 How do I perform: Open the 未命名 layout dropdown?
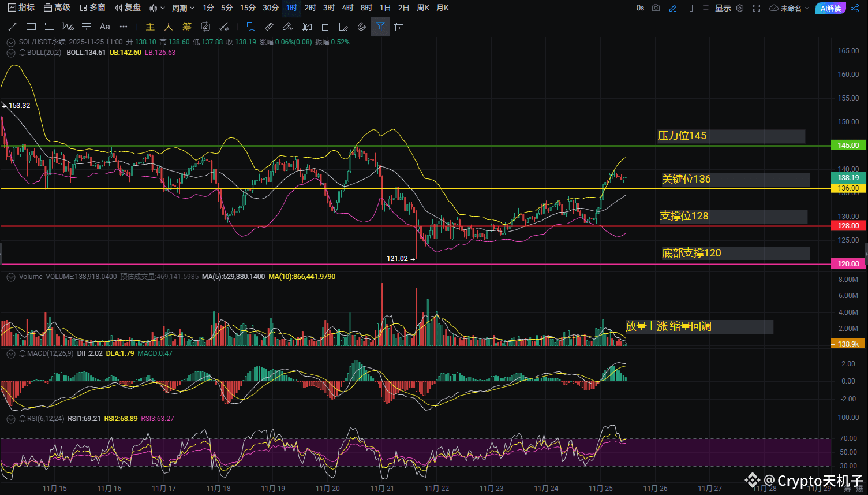coord(790,8)
